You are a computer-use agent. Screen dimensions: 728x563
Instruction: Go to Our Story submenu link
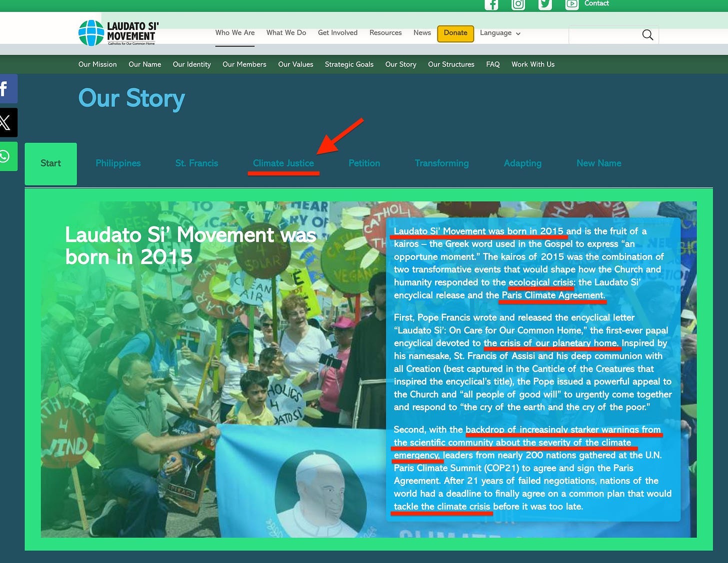coord(400,64)
